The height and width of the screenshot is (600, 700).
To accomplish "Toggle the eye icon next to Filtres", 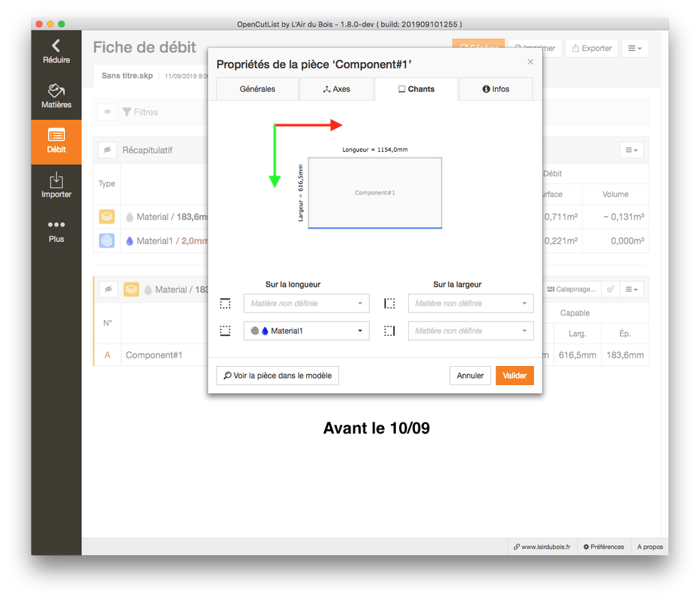I will click(107, 112).
